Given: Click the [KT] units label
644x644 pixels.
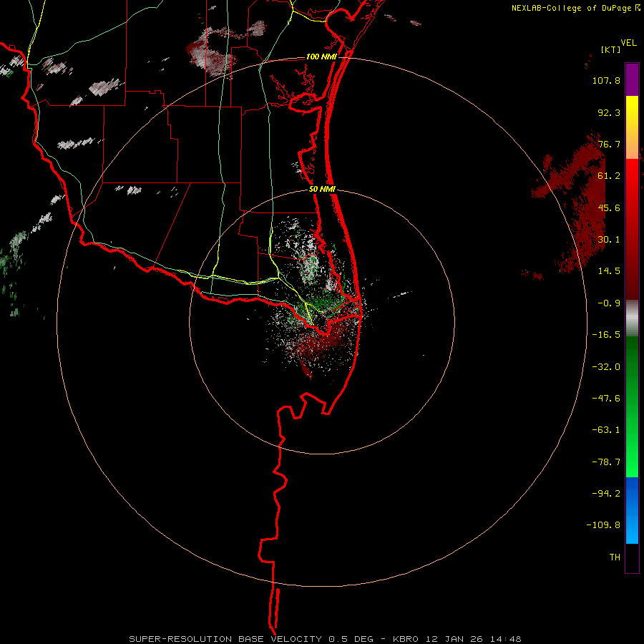Looking at the screenshot, I should 611,49.
